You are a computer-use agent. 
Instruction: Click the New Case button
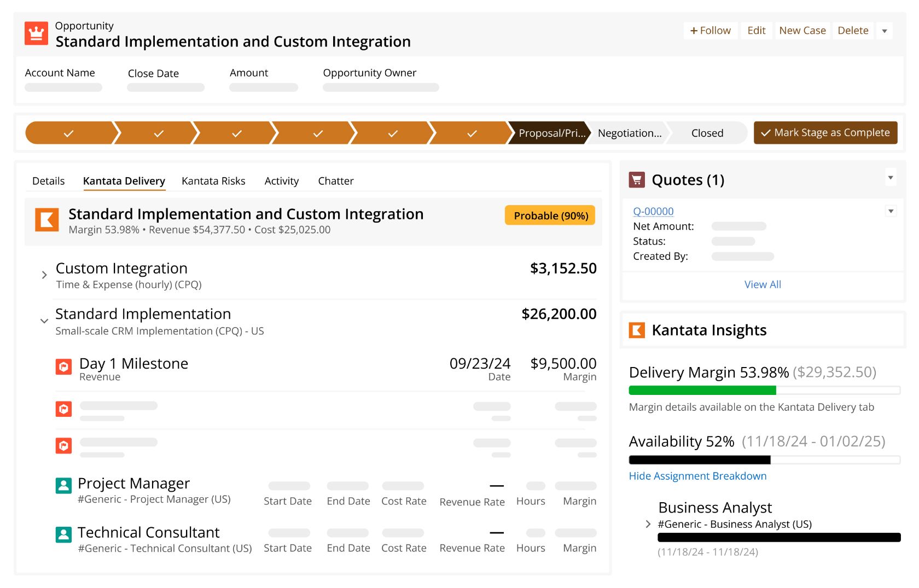coord(802,31)
